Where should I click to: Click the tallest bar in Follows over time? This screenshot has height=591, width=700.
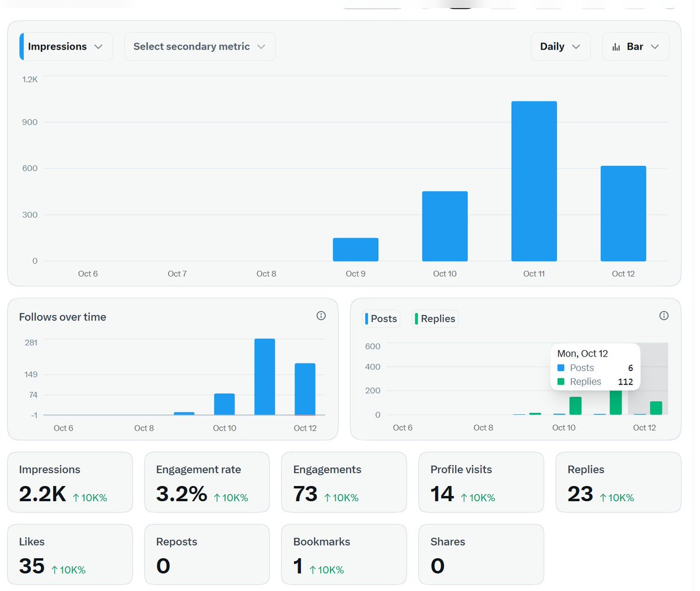point(265,377)
